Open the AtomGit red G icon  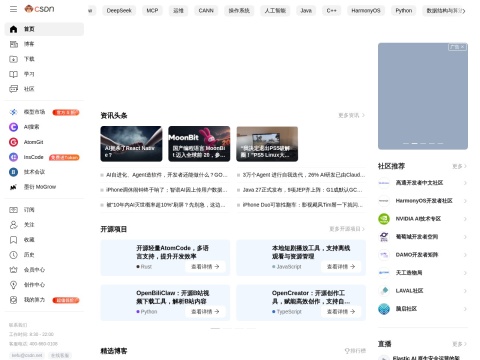(x=13, y=142)
